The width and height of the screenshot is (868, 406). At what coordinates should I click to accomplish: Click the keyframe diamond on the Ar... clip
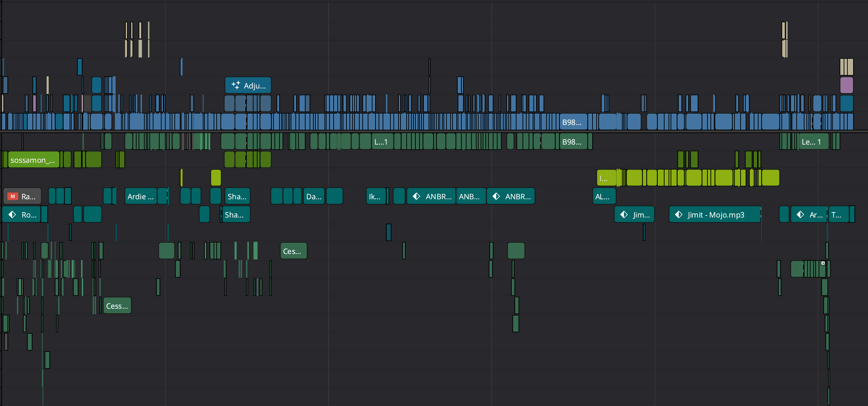tap(800, 214)
